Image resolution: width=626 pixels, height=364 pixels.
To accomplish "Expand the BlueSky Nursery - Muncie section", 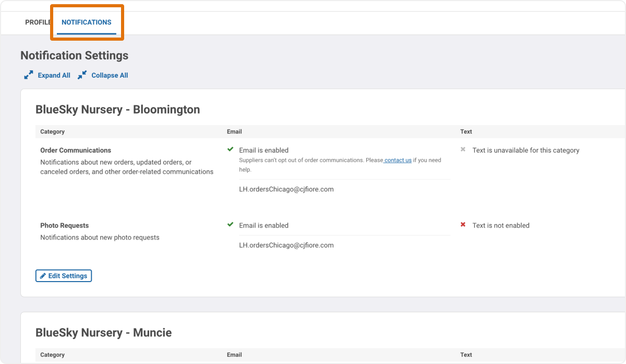I will click(103, 332).
